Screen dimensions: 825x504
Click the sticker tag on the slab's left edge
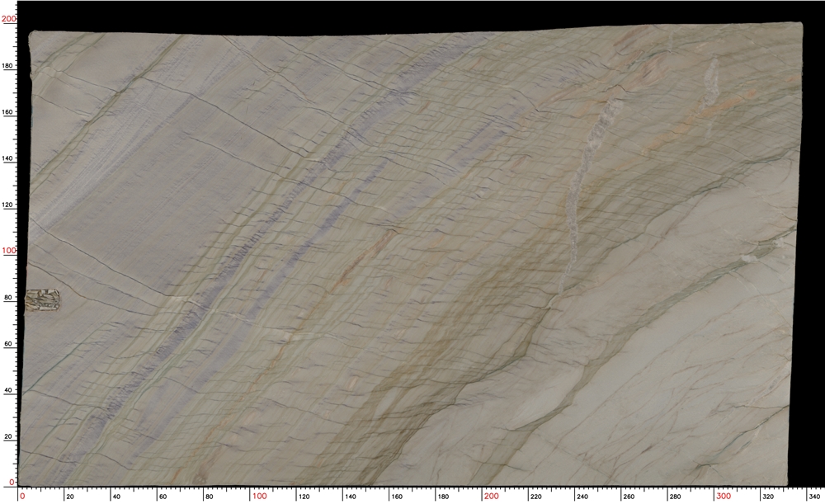(x=43, y=301)
